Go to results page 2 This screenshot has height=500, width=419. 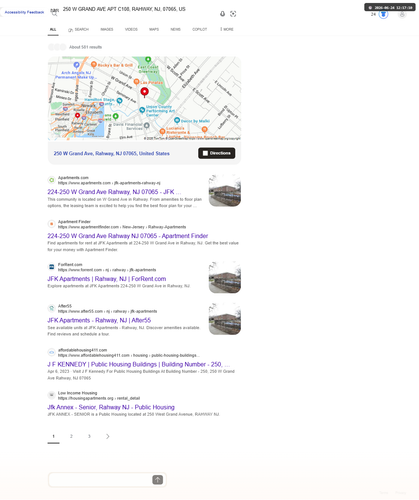(x=71, y=436)
